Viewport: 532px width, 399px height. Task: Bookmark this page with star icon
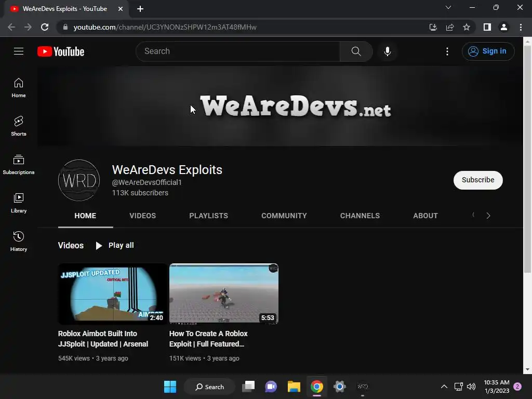click(467, 27)
